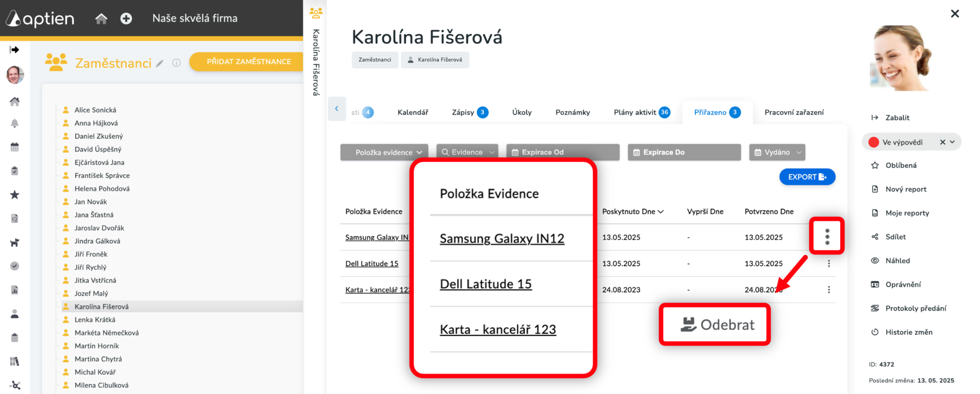Open the Evidence search dropdown
The height and width of the screenshot is (394, 980).
point(467,152)
